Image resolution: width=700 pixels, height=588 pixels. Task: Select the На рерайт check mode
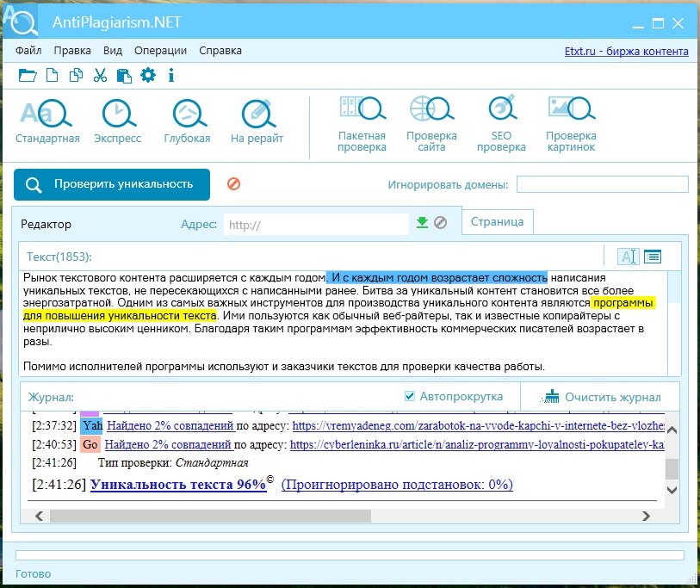pyautogui.click(x=257, y=121)
